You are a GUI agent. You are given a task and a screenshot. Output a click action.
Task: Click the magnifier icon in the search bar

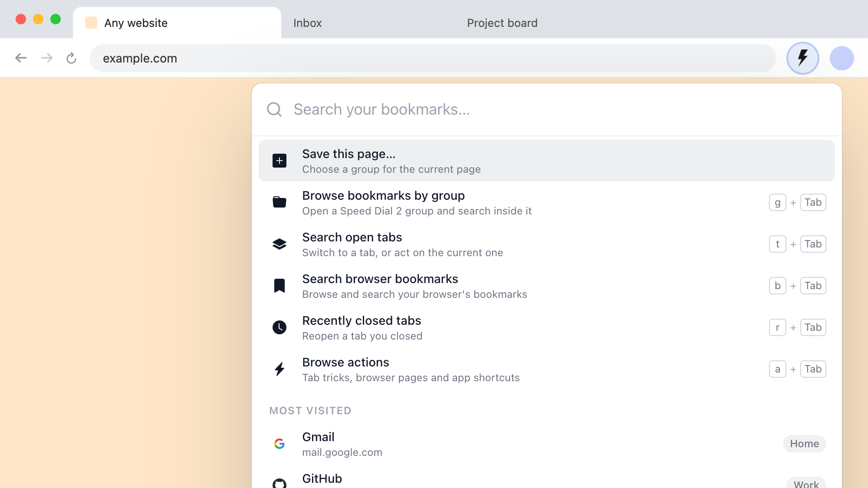coord(274,109)
